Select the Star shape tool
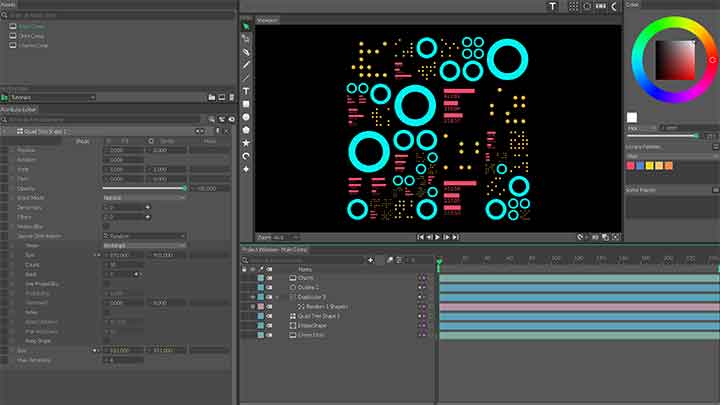720x405 pixels. [246, 143]
